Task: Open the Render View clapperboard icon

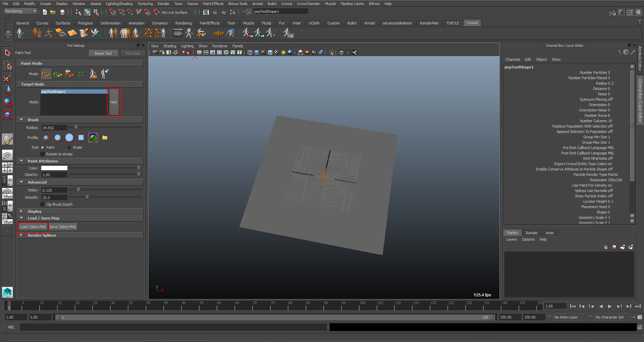Action: click(x=206, y=12)
